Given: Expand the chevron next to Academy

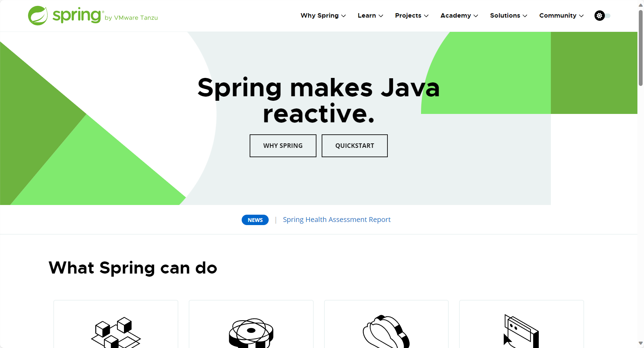Looking at the screenshot, I should click(476, 16).
